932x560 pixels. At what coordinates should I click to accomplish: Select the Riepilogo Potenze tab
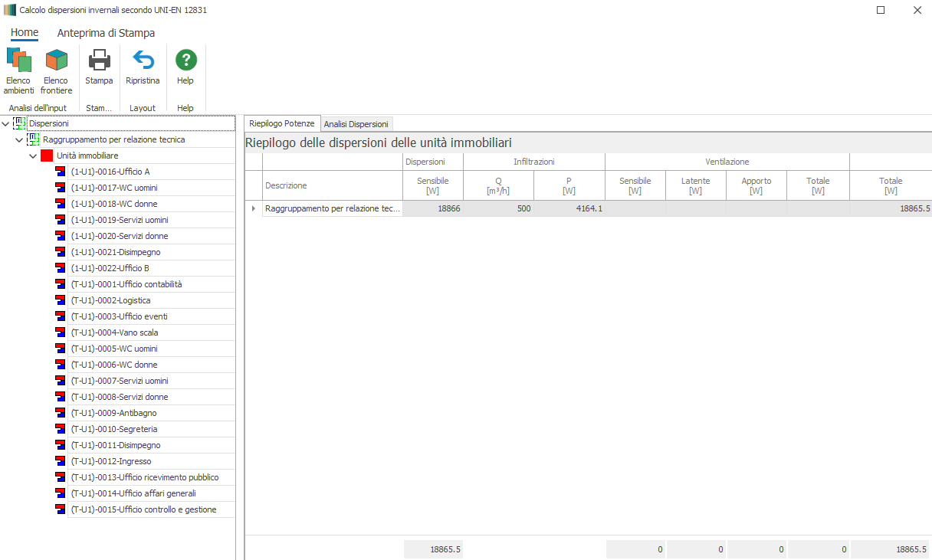[281, 123]
